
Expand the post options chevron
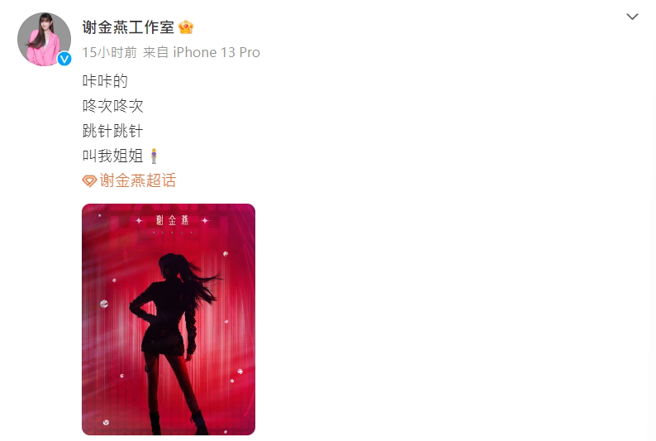click(632, 17)
